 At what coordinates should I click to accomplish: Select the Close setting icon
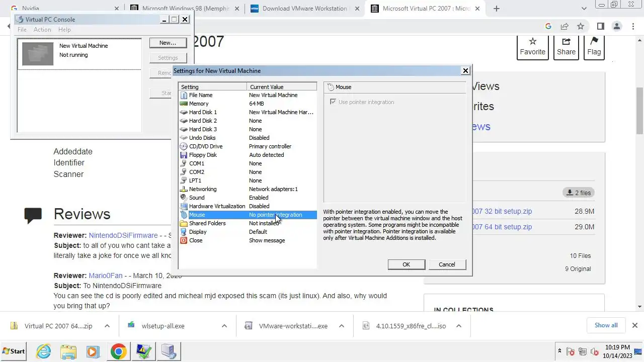[184, 240]
